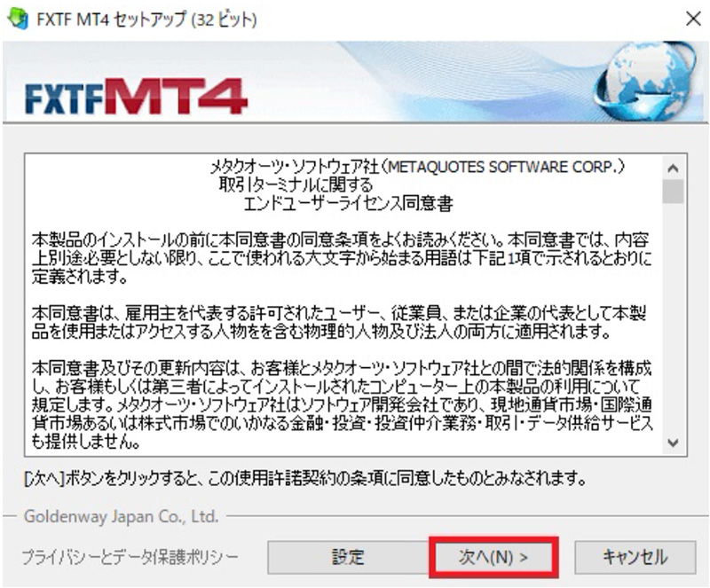Click the window title FXTF MT4 セットアップ (32 ビット)
The width and height of the screenshot is (710, 588).
(146, 20)
